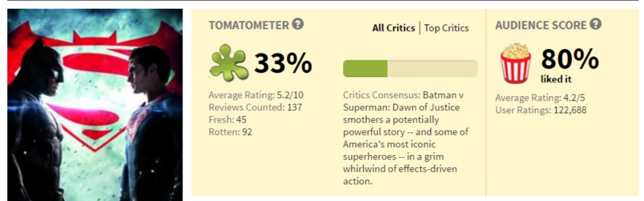Click the 'liked it' label
This screenshot has width=644, height=201.
pos(556,79)
